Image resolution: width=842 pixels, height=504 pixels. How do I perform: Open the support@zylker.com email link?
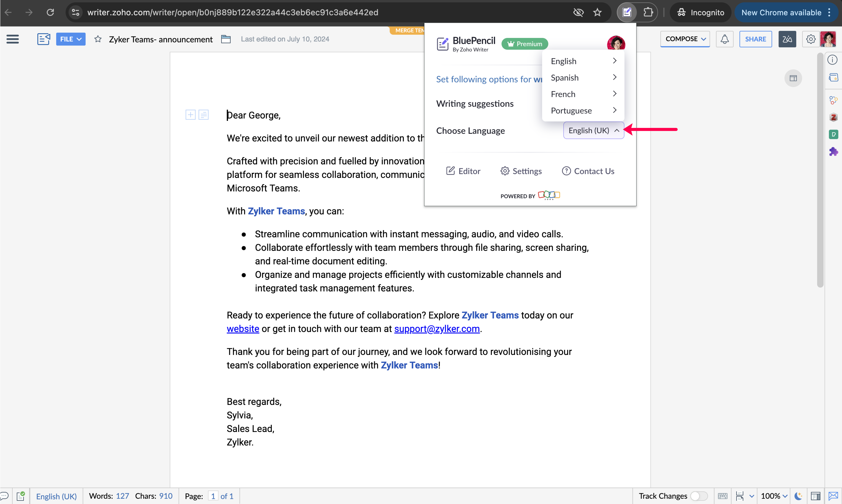tap(437, 329)
